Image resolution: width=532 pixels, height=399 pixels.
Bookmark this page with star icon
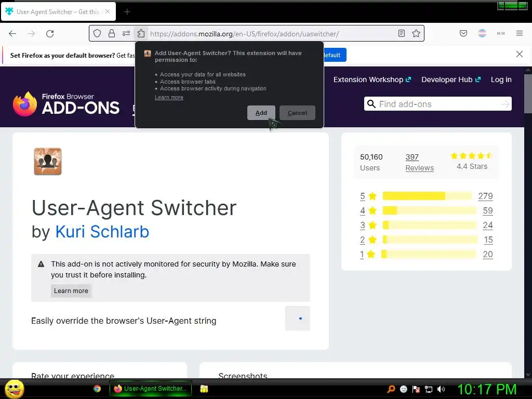click(416, 33)
